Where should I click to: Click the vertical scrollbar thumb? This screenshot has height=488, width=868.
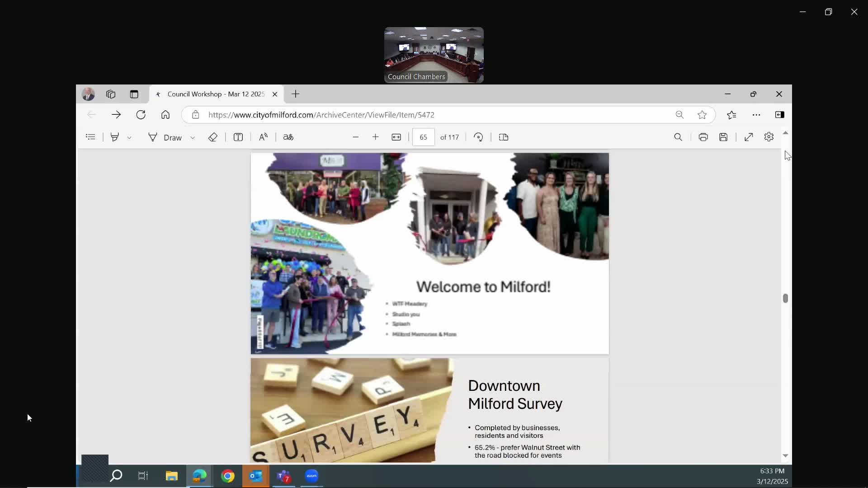pos(785,298)
